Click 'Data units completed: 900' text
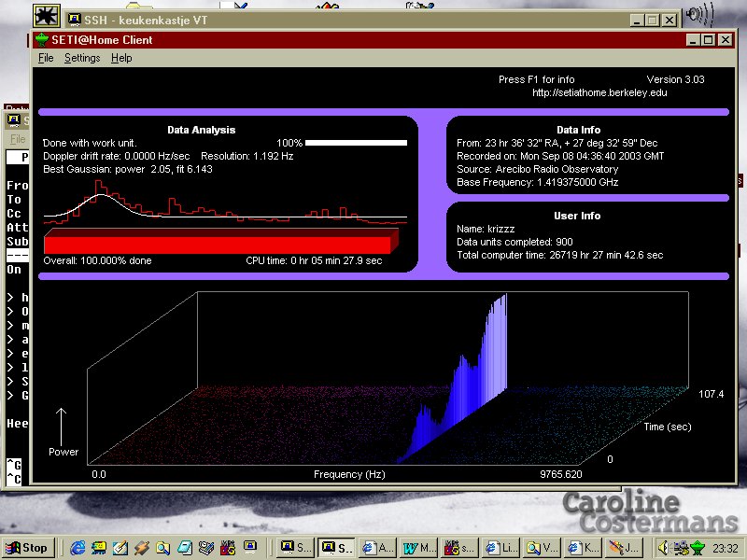747x560 pixels. point(514,242)
